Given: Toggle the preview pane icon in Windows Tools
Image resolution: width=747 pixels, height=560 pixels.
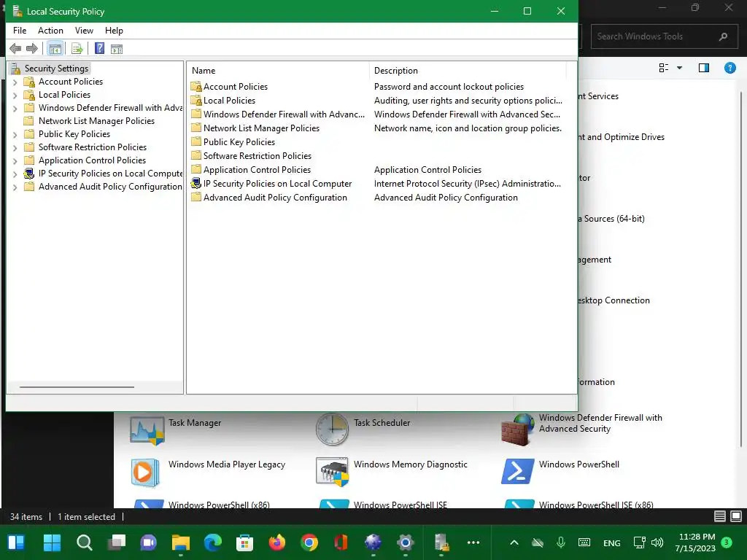Looking at the screenshot, I should tap(704, 68).
